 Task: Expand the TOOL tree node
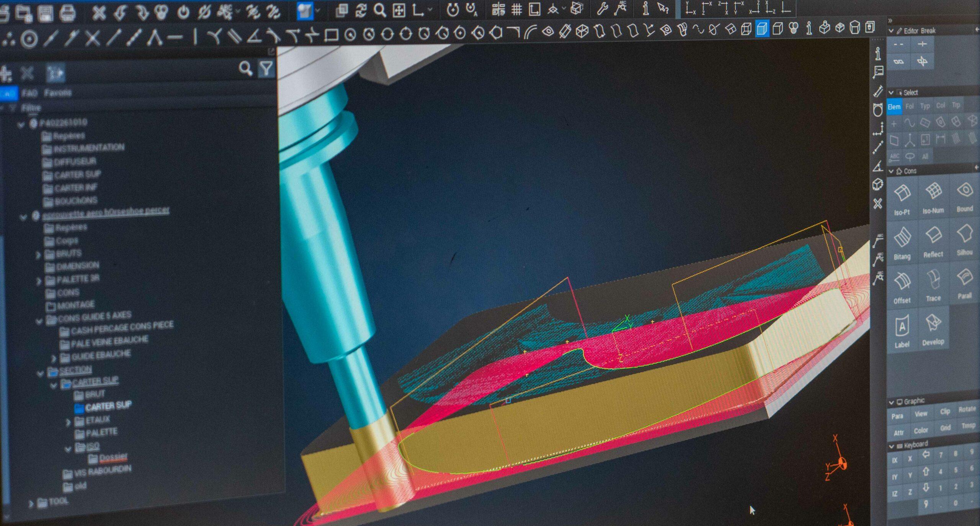point(31,504)
